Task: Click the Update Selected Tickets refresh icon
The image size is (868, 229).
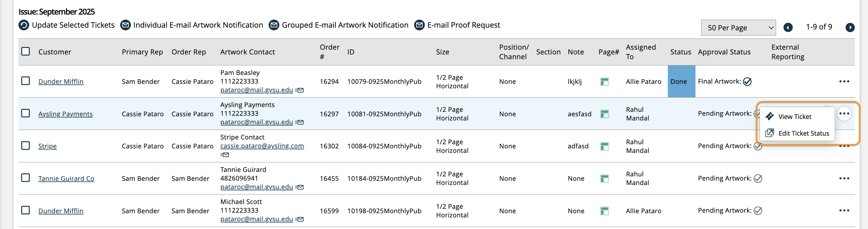Action: 23,25
